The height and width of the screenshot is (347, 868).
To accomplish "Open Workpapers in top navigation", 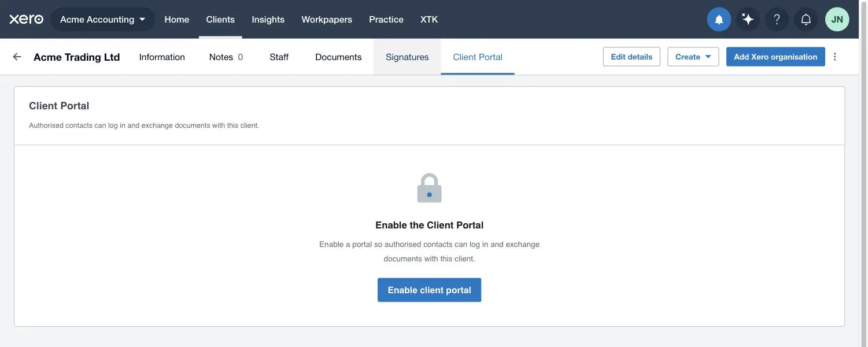I will click(327, 20).
